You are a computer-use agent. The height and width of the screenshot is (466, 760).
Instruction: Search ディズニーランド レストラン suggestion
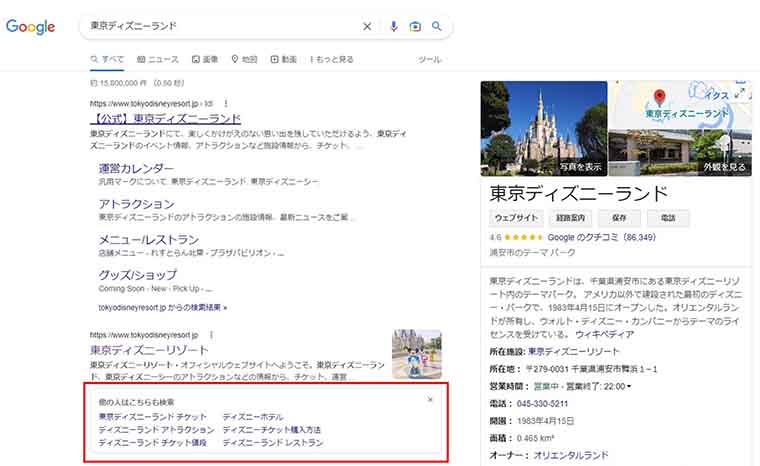click(x=273, y=442)
